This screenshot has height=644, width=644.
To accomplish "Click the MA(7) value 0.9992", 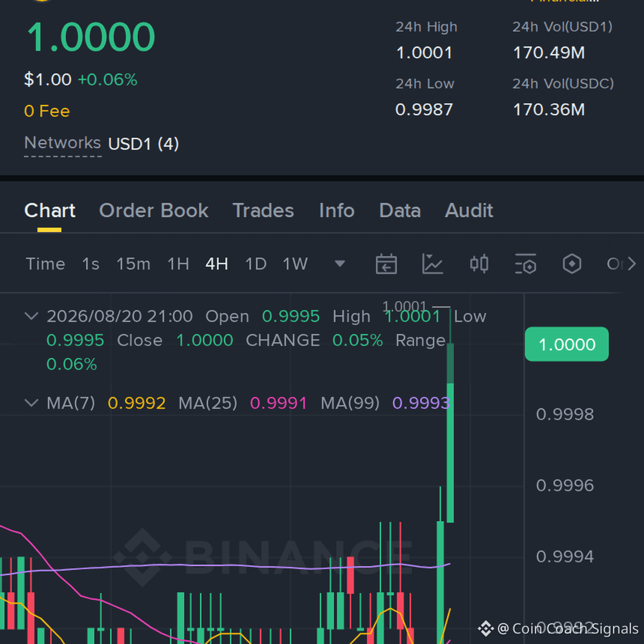I will pos(137,403).
